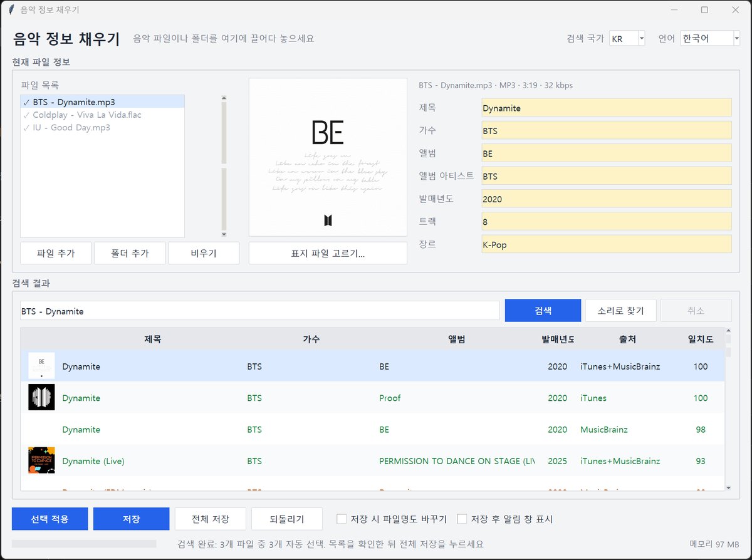Enable 저장 시 파일명도 바꾸기 checkbox

click(x=342, y=519)
